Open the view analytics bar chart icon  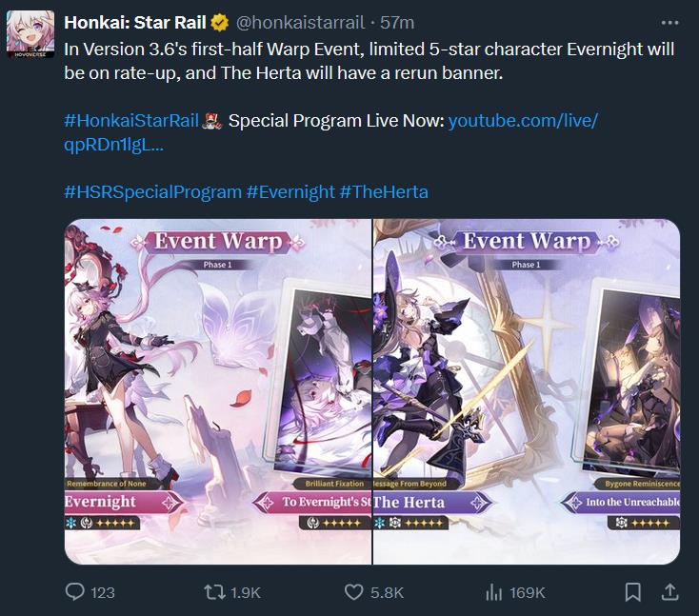pos(493,592)
